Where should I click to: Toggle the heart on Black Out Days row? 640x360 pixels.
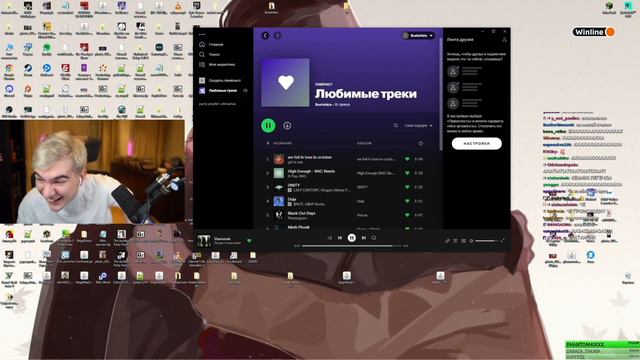(x=407, y=215)
